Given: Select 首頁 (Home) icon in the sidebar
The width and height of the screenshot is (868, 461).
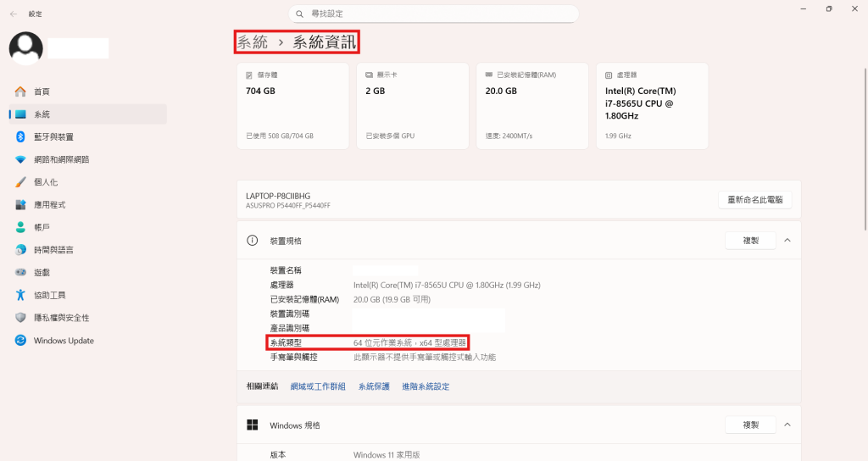Looking at the screenshot, I should tap(20, 92).
